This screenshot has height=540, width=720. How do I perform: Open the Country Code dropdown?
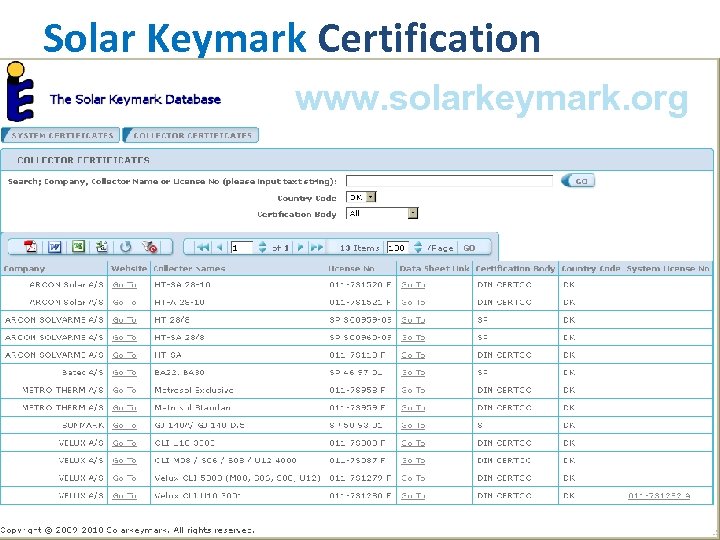(x=370, y=197)
